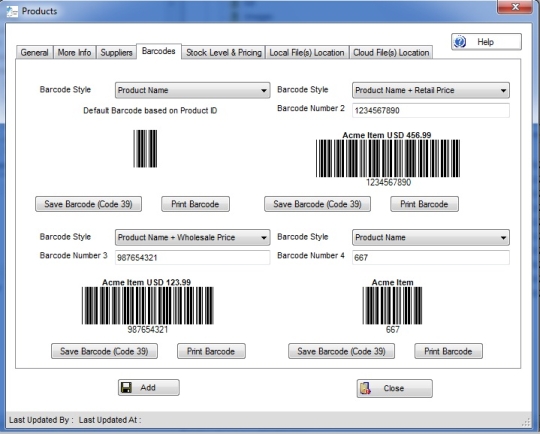Click the 'Barcode Number 3' label
Screen dimensions: 540x434
pos(73,256)
